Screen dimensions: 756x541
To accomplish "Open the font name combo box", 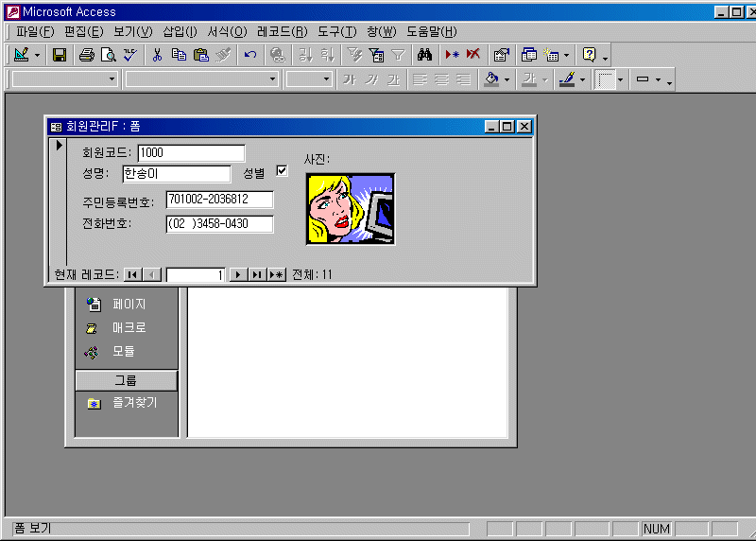I will click(x=272, y=79).
